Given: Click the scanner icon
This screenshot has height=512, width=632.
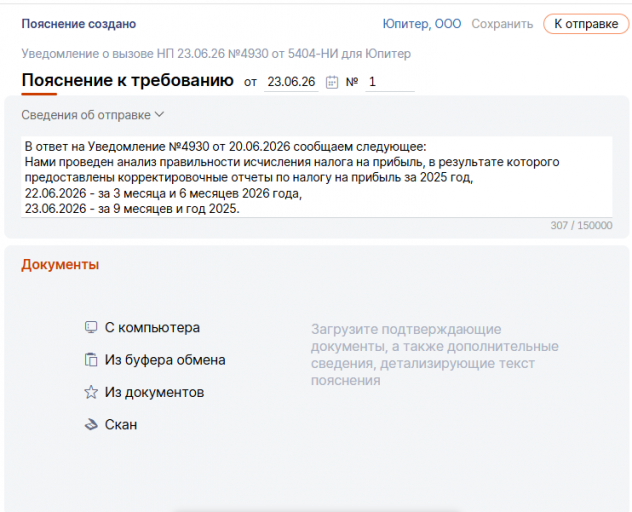Looking at the screenshot, I should coord(91,425).
